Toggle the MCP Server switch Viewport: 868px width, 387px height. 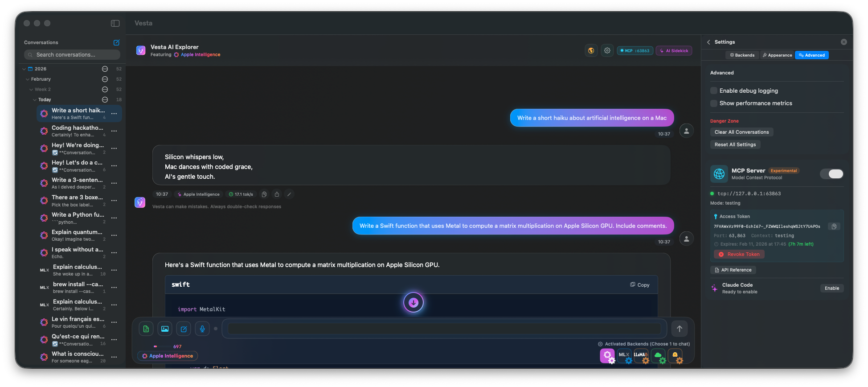[x=831, y=174]
